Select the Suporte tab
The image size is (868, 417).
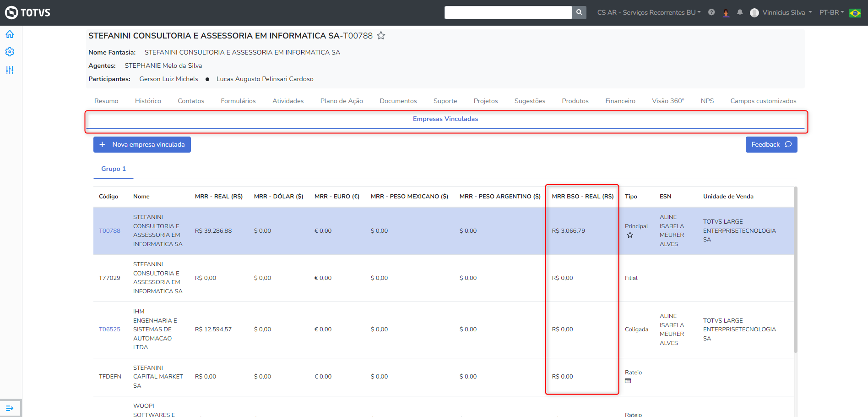tap(445, 101)
